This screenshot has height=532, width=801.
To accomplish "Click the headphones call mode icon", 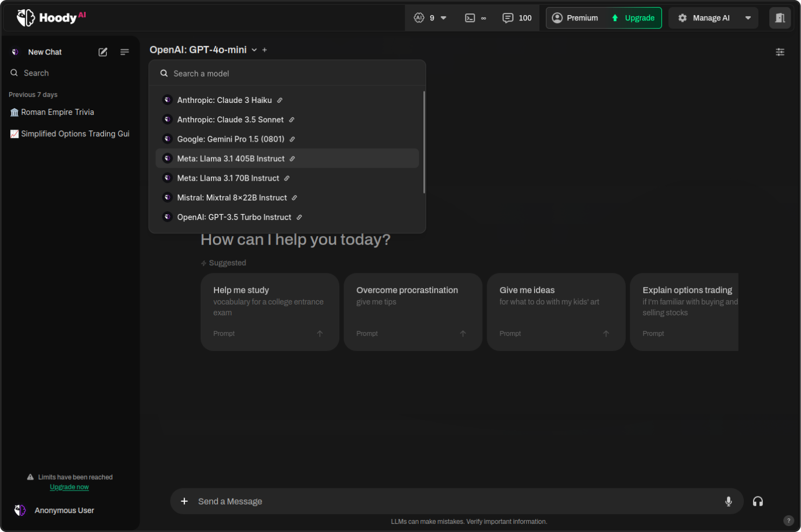I will [x=758, y=501].
